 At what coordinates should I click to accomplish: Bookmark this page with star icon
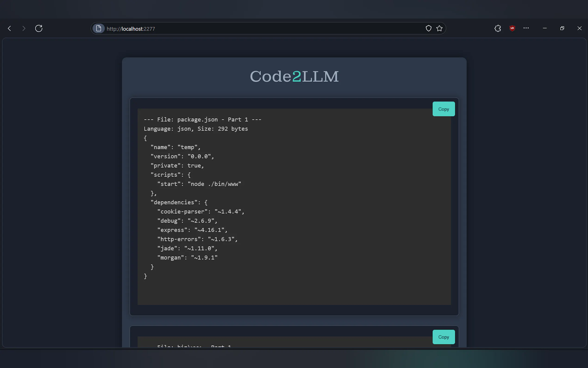pos(439,29)
